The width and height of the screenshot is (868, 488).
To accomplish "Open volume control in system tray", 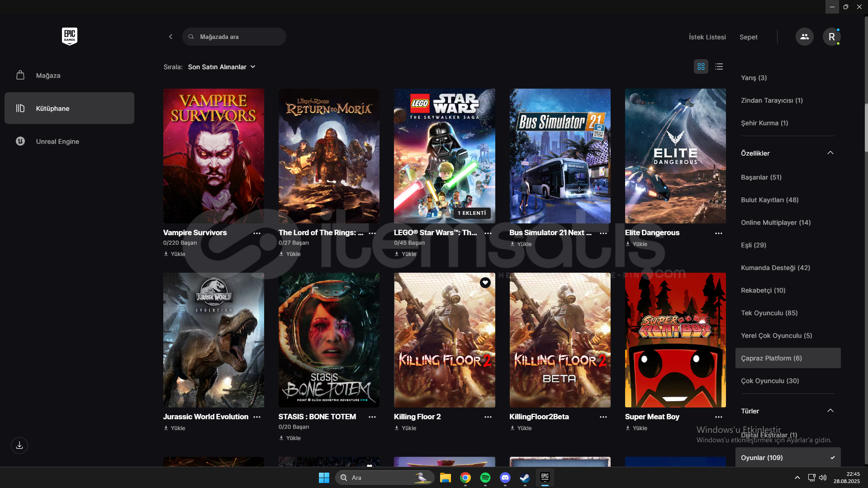I will (x=823, y=478).
